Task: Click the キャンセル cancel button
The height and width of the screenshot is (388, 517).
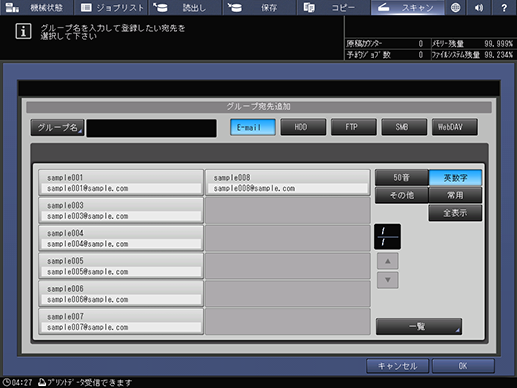Action: click(x=397, y=366)
